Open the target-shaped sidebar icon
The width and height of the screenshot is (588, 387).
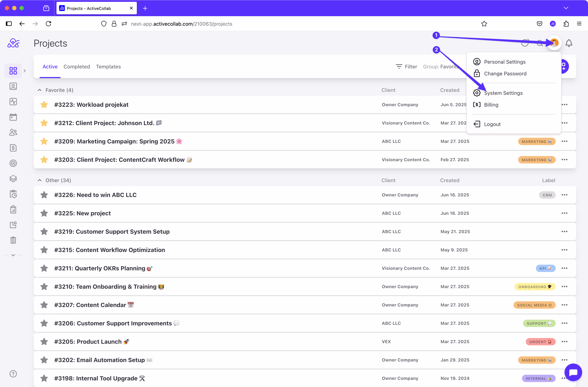pos(13,163)
